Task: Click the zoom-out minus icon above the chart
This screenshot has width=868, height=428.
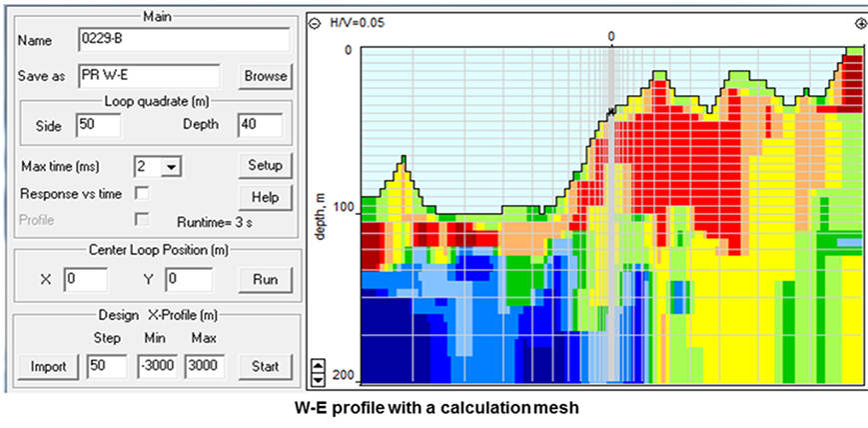Action: click(314, 22)
